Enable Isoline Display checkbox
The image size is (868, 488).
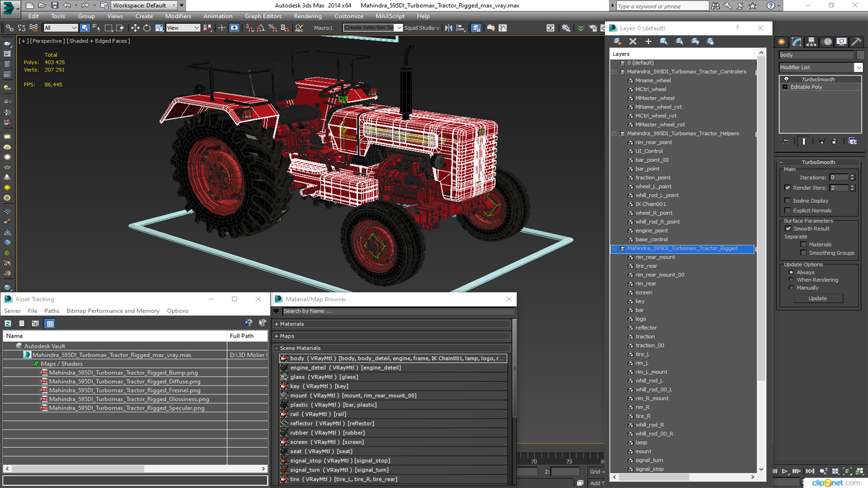point(788,201)
